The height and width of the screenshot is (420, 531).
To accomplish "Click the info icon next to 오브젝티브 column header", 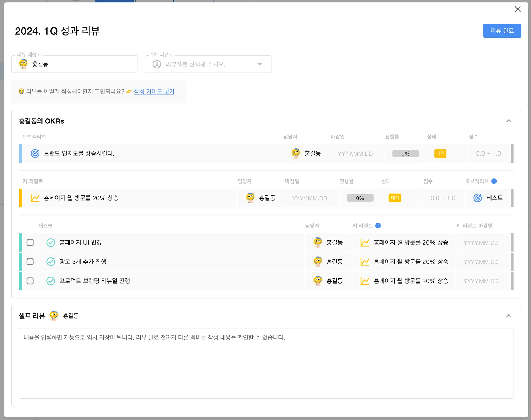I will [494, 181].
